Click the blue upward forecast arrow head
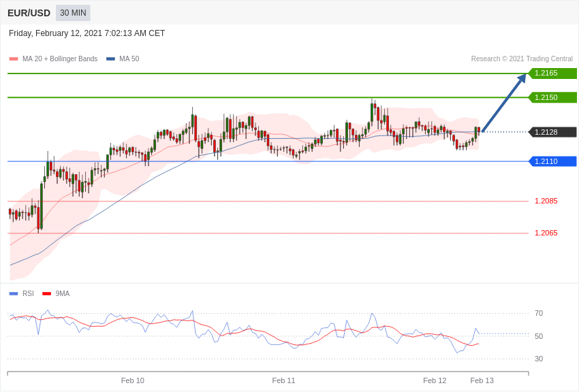 (522, 78)
